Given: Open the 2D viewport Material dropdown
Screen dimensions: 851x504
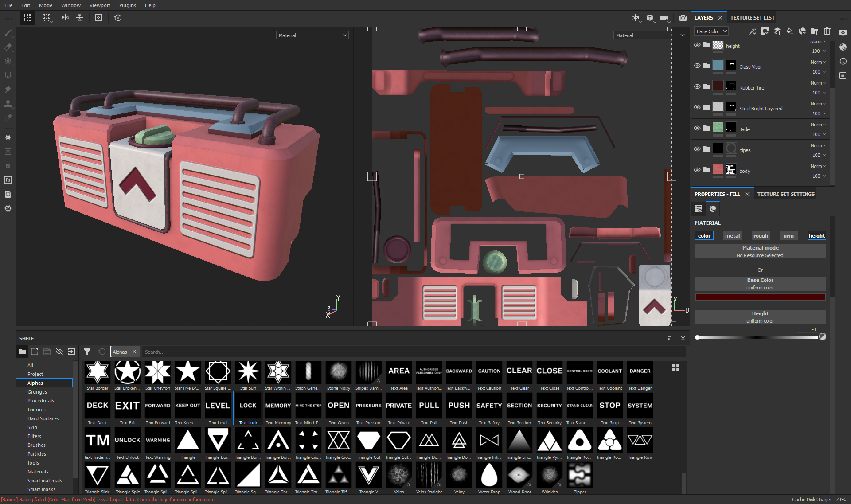Looking at the screenshot, I should pos(650,35).
